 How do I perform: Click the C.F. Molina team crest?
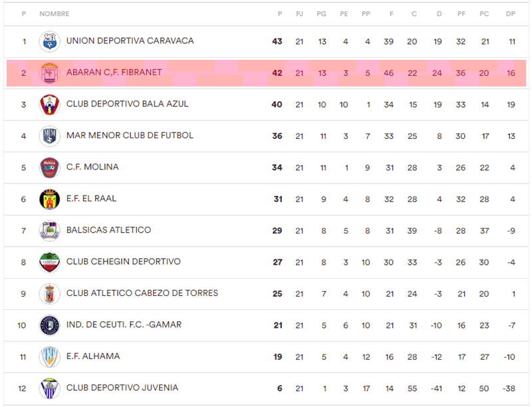pos(49,168)
